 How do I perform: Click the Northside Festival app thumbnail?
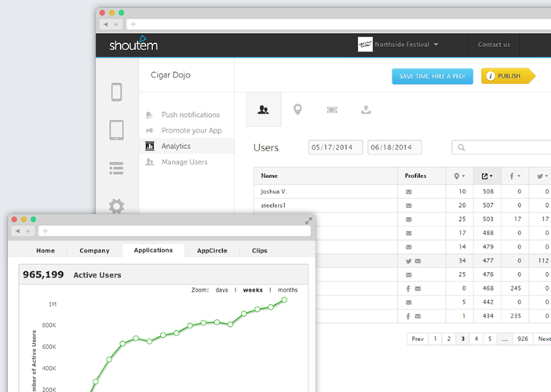click(365, 44)
